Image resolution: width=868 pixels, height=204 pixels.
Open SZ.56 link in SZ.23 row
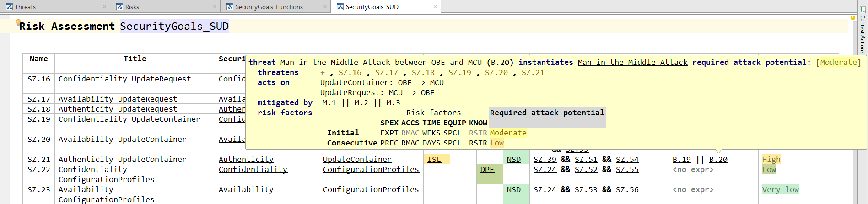(627, 189)
